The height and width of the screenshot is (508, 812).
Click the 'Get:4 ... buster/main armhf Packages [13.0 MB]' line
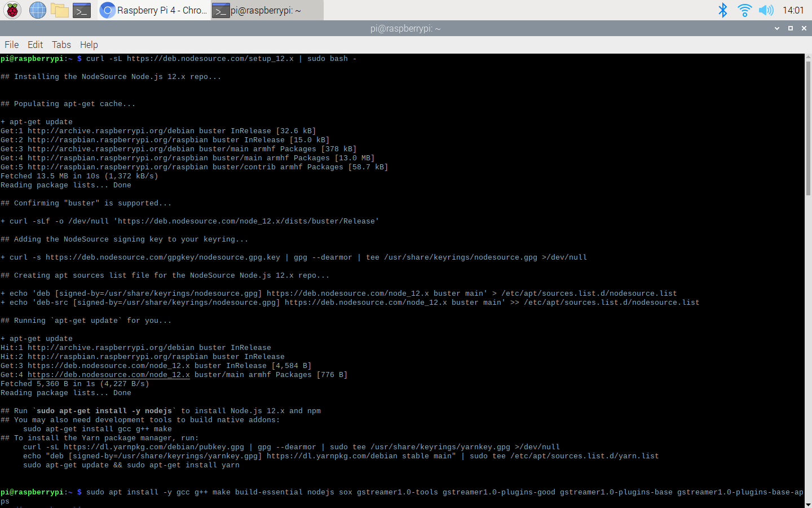188,158
